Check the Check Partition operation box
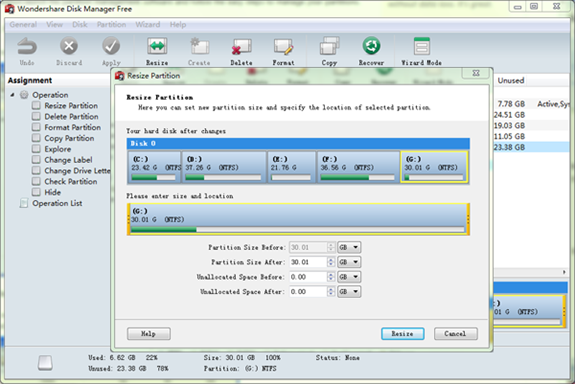Image resolution: width=575 pixels, height=384 pixels. pyautogui.click(x=36, y=182)
